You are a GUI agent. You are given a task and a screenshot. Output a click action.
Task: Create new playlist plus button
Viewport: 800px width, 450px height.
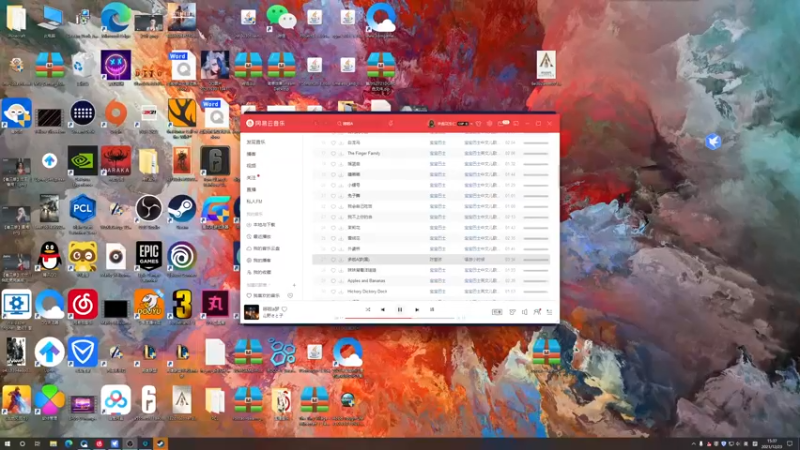(x=294, y=285)
